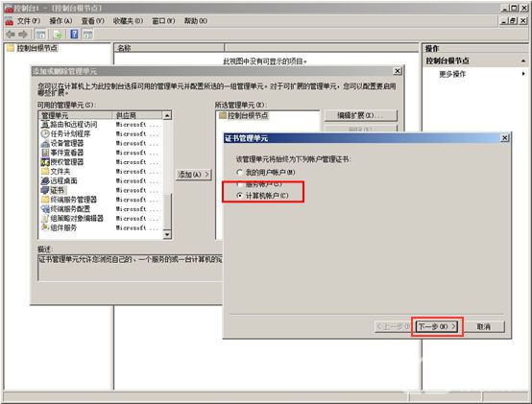Select the 事件查看器 snap-in item

click(67, 153)
